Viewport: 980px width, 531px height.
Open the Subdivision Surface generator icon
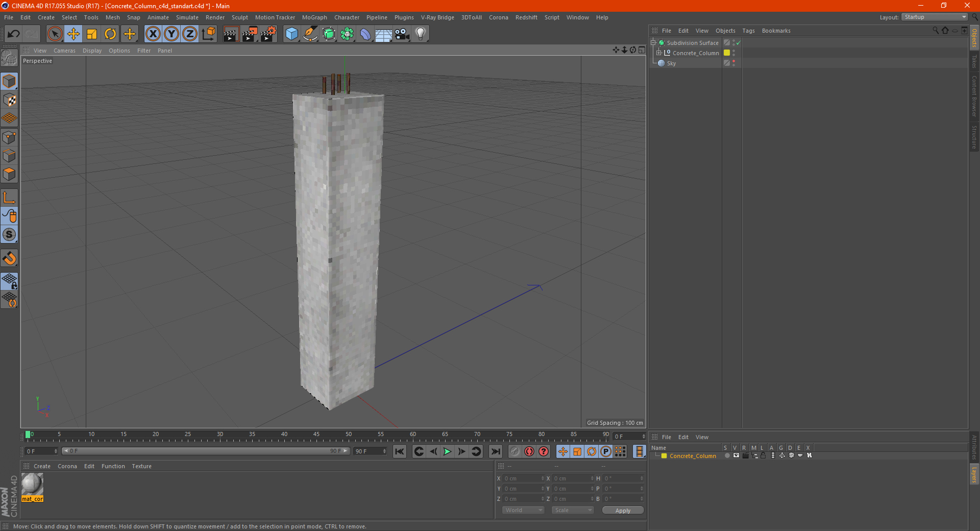coord(329,34)
